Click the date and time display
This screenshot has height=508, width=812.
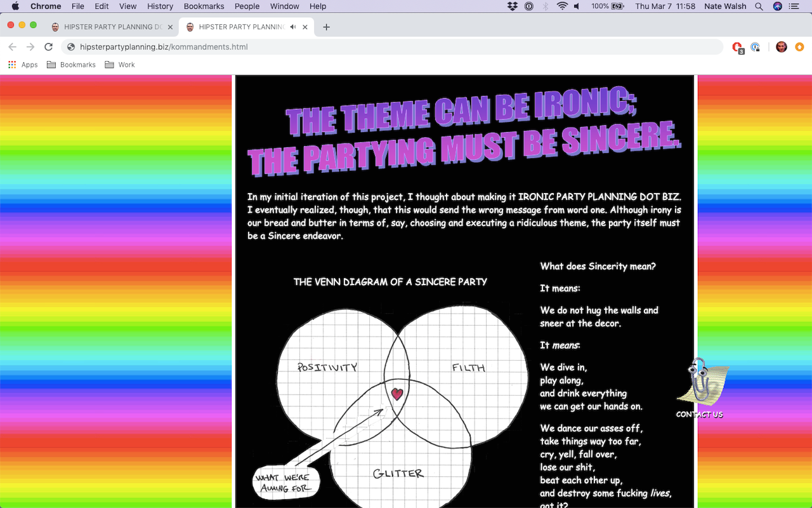click(x=665, y=6)
